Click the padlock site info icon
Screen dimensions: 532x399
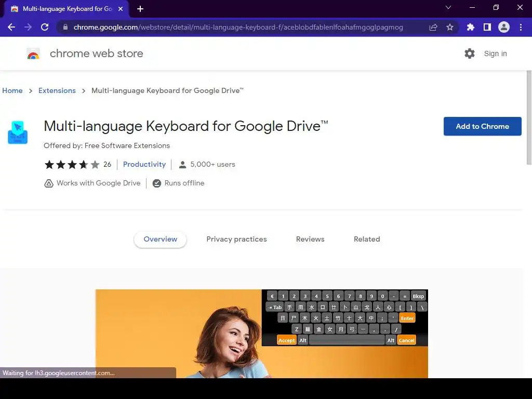coord(65,27)
